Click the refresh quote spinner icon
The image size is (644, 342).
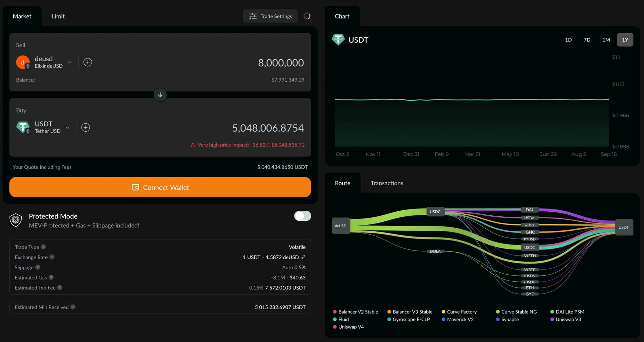tap(307, 16)
